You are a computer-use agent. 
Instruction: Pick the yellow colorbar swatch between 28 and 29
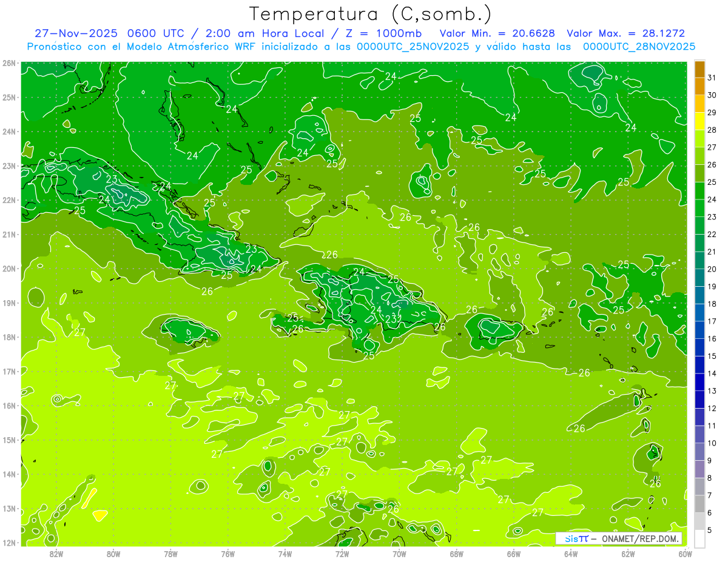pyautogui.click(x=699, y=121)
